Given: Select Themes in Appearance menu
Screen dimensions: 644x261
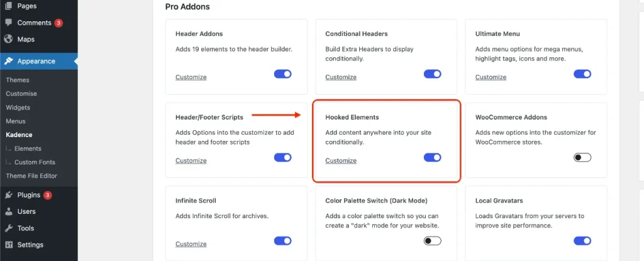Looking at the screenshot, I should click(x=17, y=80).
